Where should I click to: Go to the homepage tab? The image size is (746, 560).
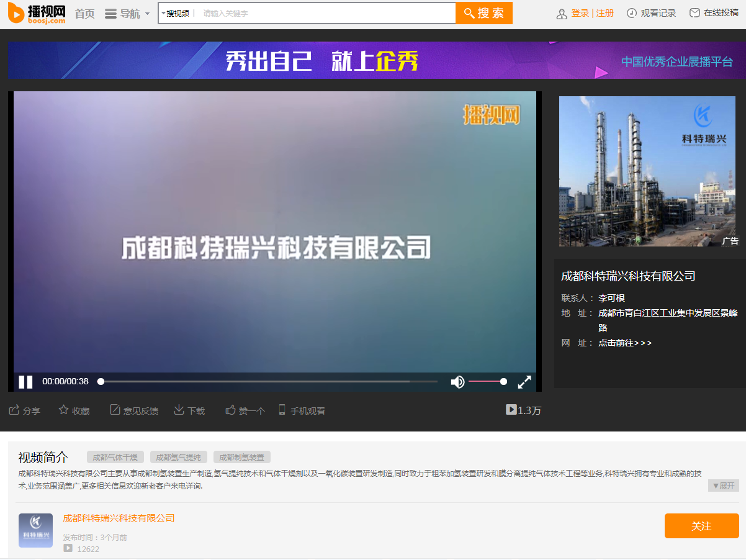tap(84, 14)
